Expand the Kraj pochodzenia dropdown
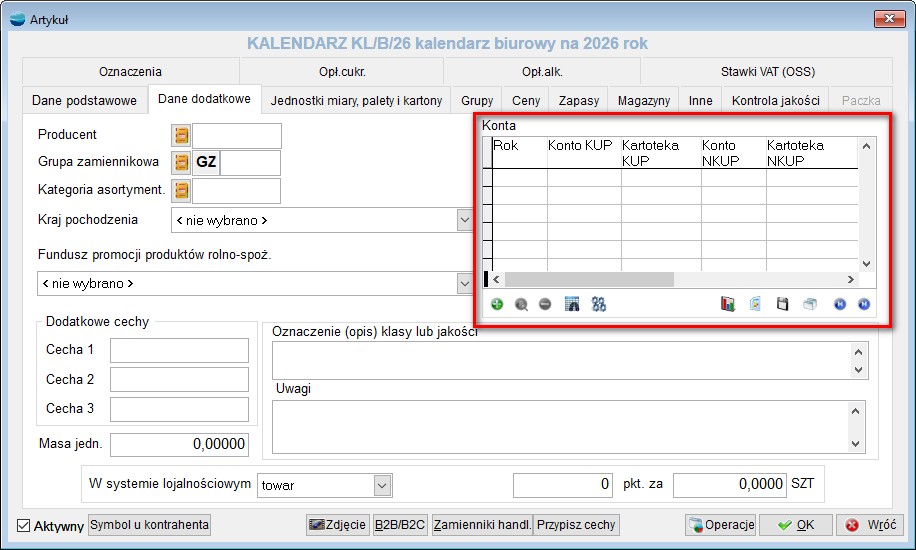This screenshot has height=550, width=916. pos(464,220)
